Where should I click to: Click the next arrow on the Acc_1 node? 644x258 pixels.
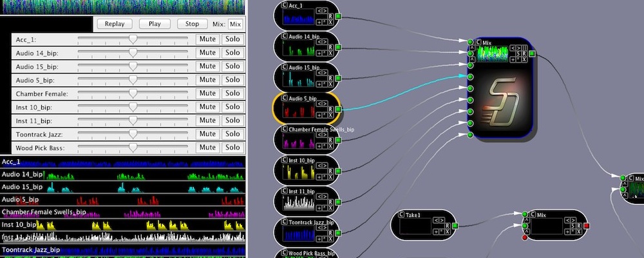[x=325, y=11]
